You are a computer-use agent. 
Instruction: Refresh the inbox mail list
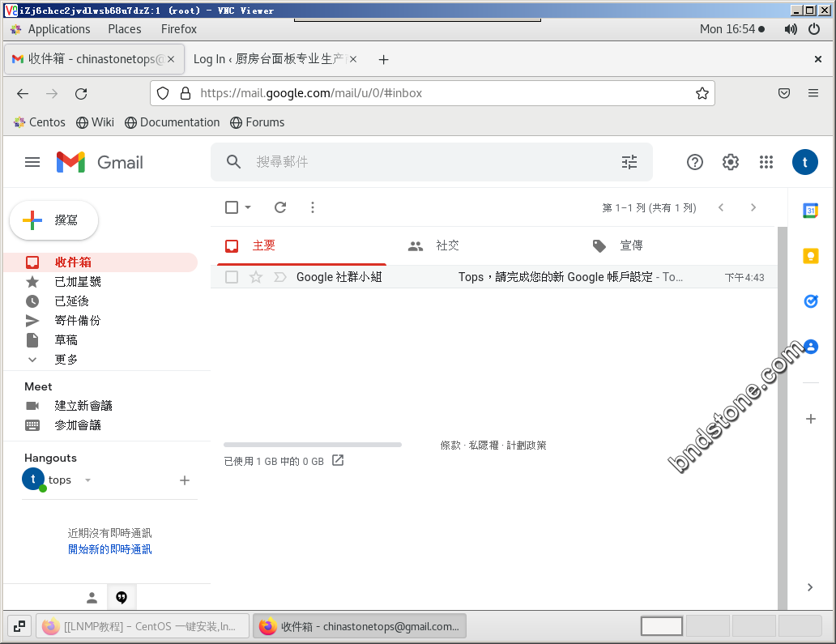280,207
